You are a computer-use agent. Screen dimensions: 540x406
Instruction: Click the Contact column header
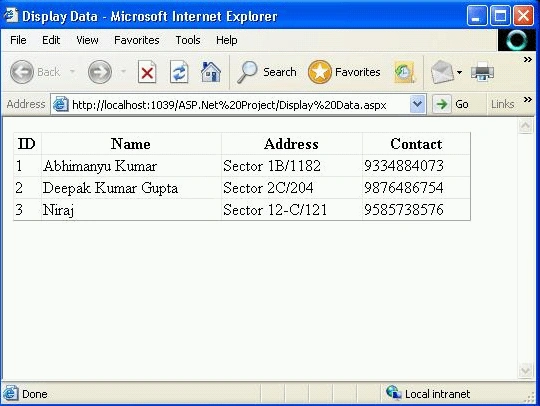coord(416,144)
